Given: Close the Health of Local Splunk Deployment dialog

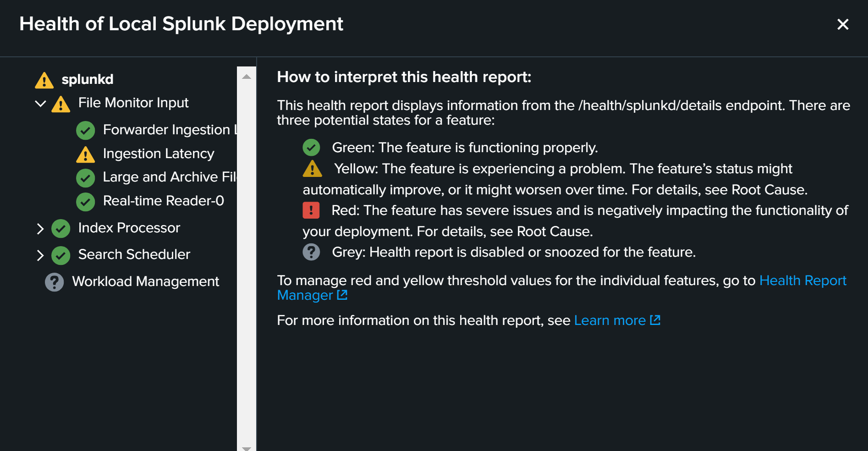Looking at the screenshot, I should tap(843, 24).
